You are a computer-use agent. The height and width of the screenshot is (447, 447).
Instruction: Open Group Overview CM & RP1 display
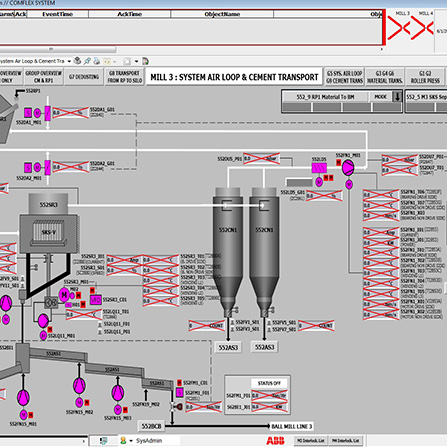pos(44,77)
